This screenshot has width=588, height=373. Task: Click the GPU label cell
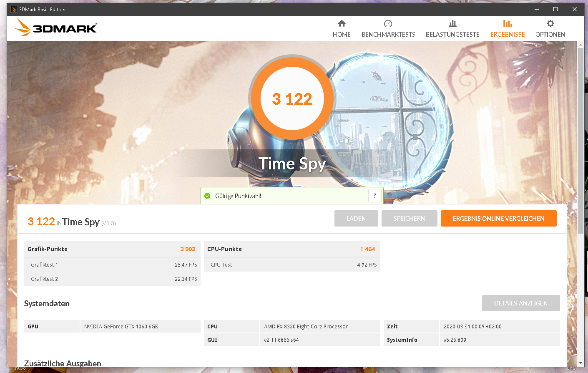click(52, 326)
